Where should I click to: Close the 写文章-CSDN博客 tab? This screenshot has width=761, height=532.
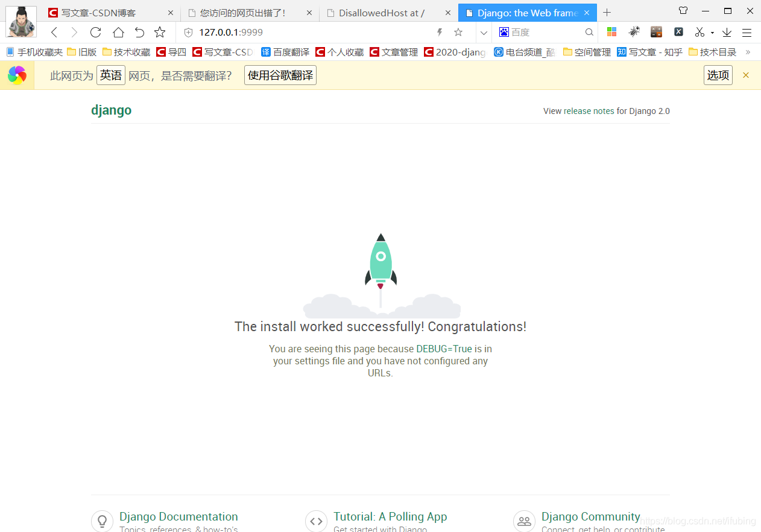point(171,13)
